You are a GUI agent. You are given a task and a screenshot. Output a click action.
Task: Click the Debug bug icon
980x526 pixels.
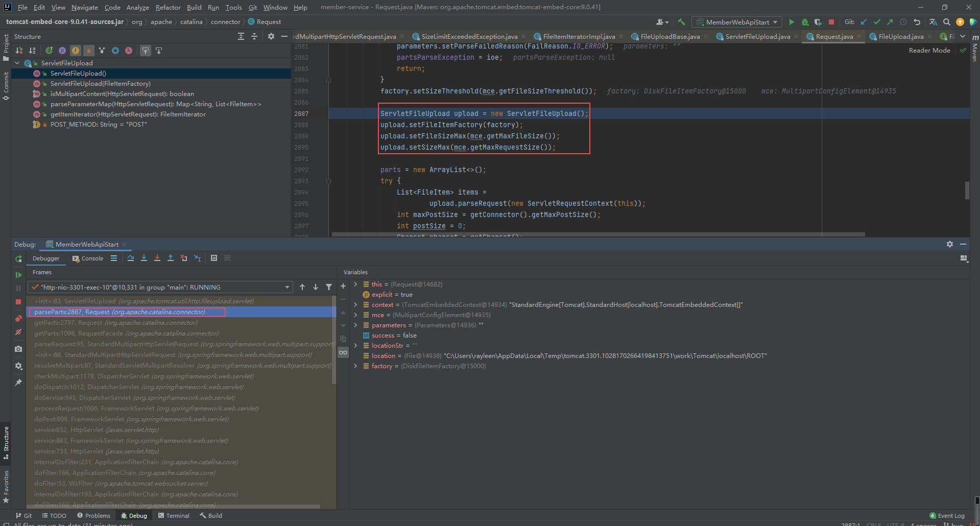click(805, 22)
